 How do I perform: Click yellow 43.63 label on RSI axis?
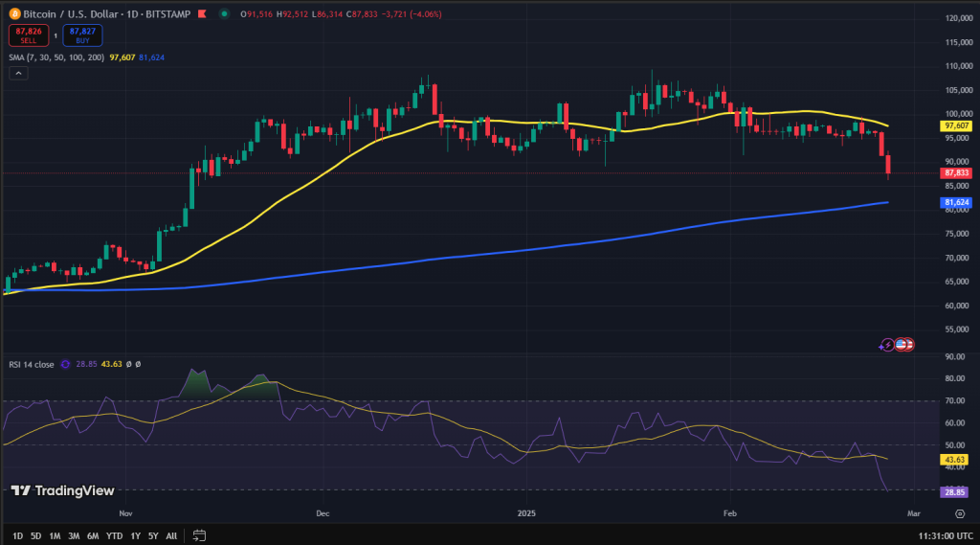[954, 460]
